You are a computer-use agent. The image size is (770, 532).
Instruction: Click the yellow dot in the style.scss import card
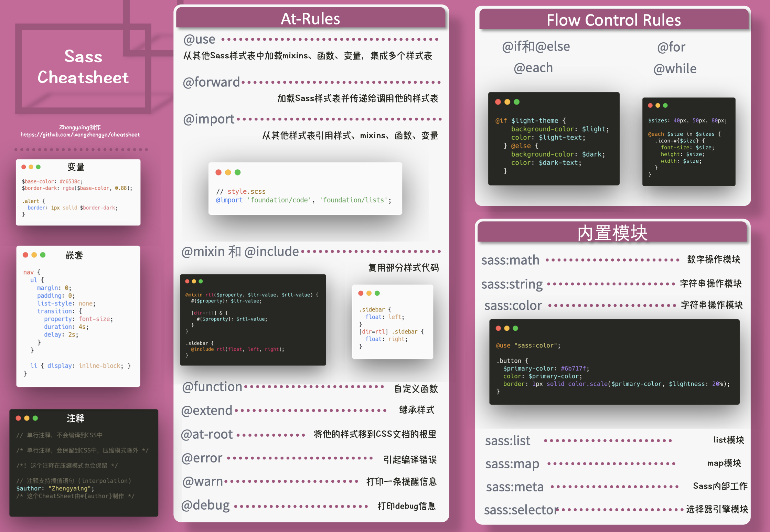point(228,172)
